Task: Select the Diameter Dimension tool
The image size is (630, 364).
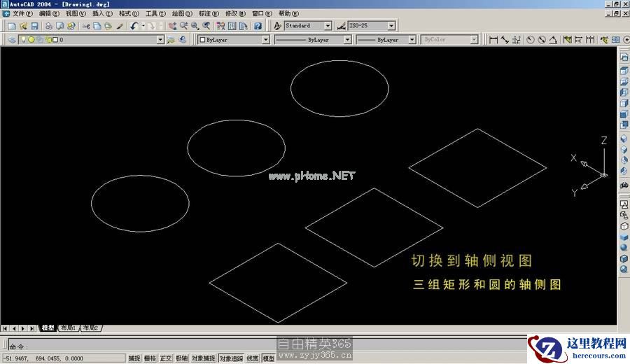Action: pyautogui.click(x=542, y=40)
